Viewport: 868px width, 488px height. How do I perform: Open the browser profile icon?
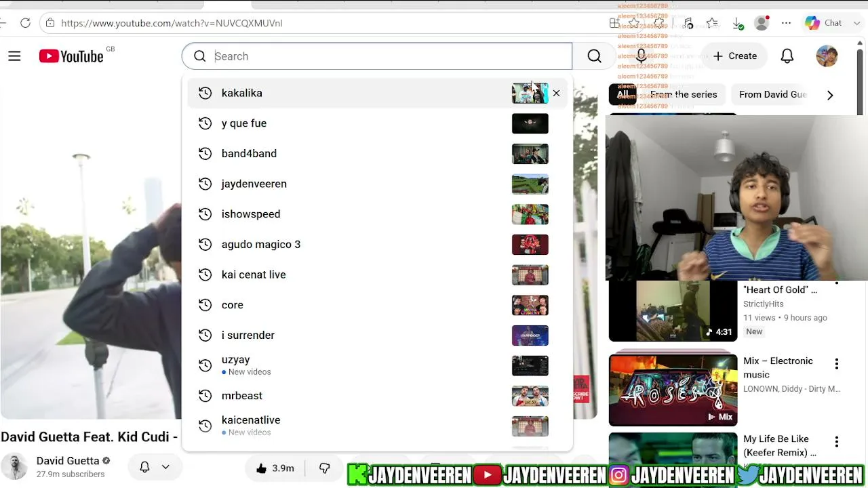coord(762,23)
